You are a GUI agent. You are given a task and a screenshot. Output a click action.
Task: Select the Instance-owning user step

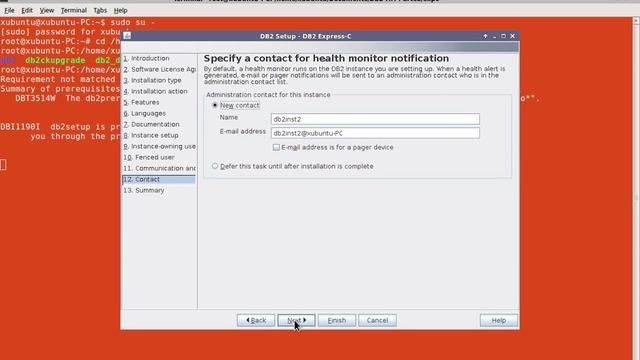pos(159,146)
